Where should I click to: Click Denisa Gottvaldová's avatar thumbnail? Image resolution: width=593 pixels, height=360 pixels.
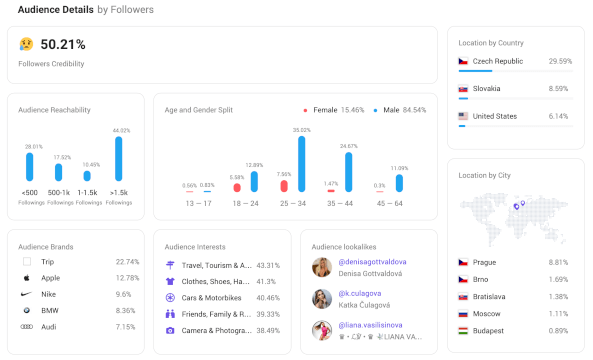[x=322, y=267]
